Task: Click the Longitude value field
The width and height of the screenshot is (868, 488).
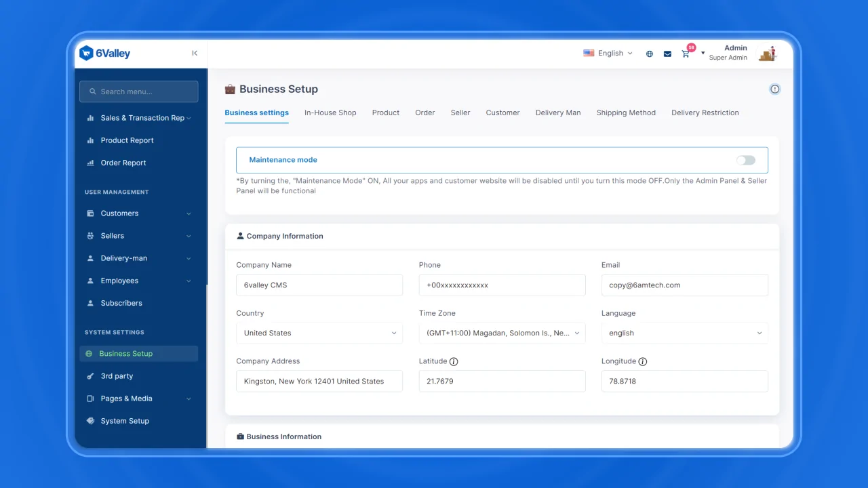Action: 685,382
